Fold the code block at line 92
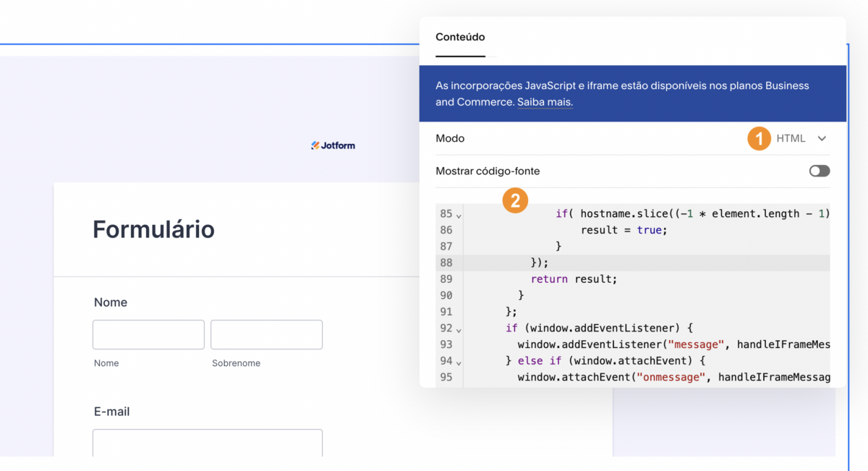The width and height of the screenshot is (868, 471). (459, 329)
